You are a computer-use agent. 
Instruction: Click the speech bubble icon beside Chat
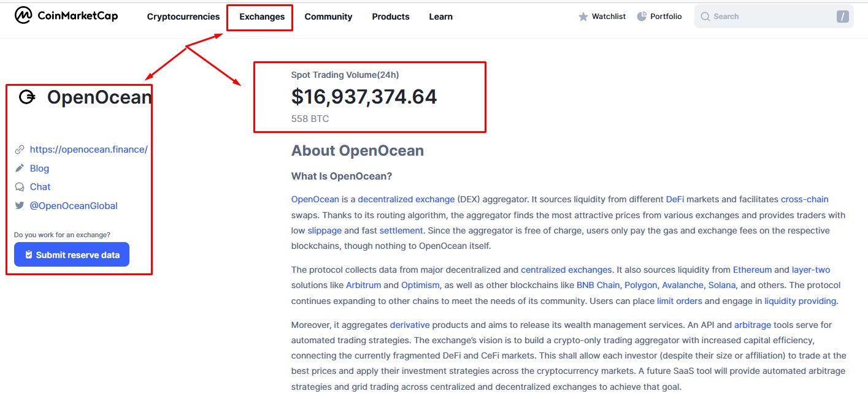(20, 187)
